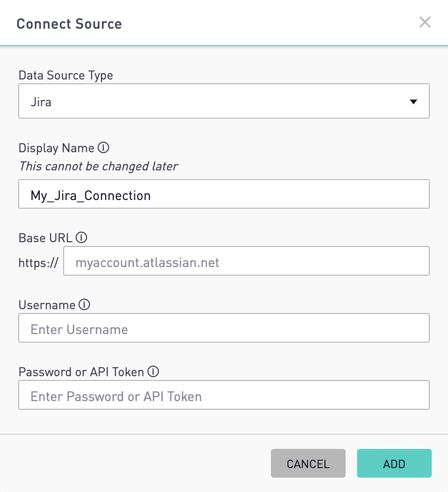Viewport: 448px width, 492px height.
Task: Focus the Base URL myaccount.atlassian.net field
Action: (x=246, y=261)
